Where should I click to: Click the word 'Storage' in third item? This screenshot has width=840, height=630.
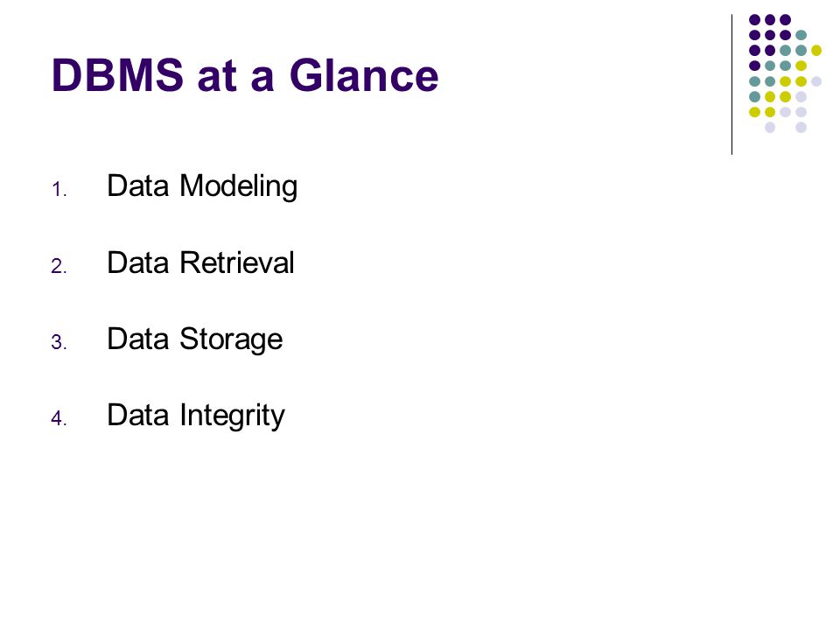click(231, 339)
